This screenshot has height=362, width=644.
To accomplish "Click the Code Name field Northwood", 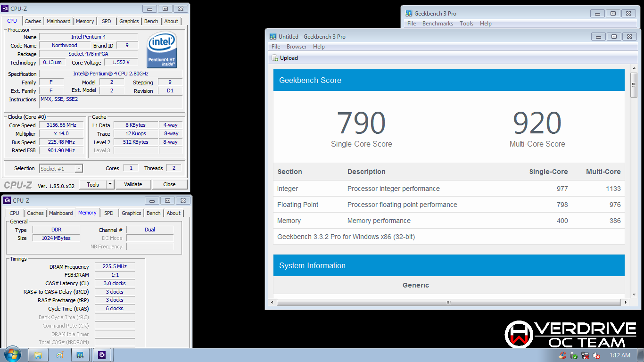I will 65,46.
